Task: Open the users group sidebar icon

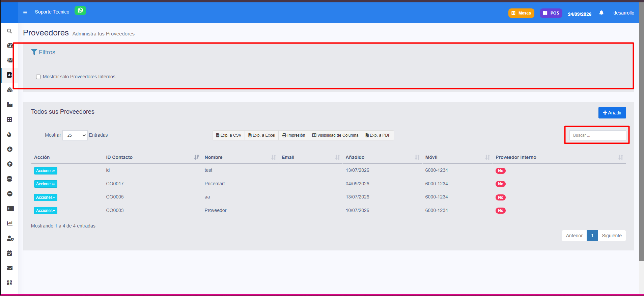Action: (10, 60)
